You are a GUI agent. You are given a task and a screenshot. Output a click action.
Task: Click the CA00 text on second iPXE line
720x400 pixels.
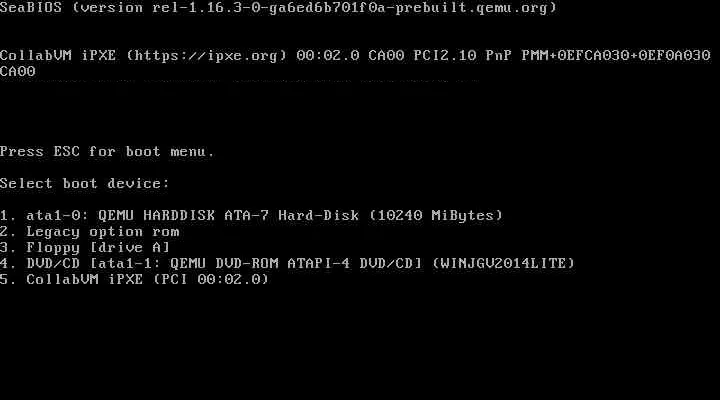click(17, 72)
